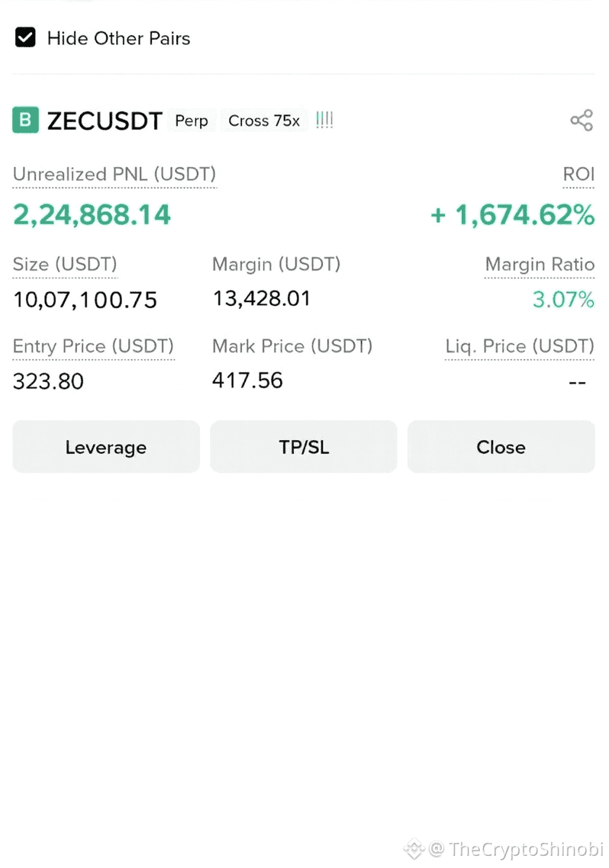
Task: Click the green B buy-side badge
Action: tap(25, 120)
